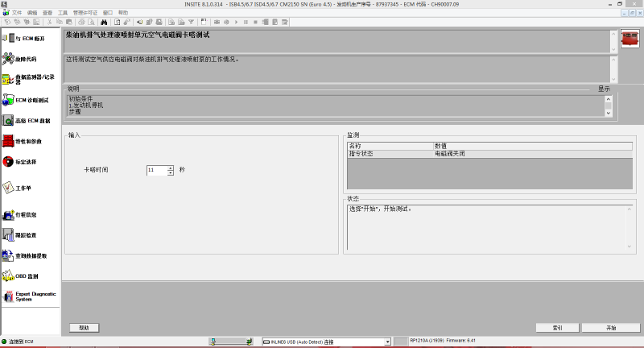This screenshot has height=348, width=644.
Task: Open the 编辑 menu
Action: click(32, 13)
